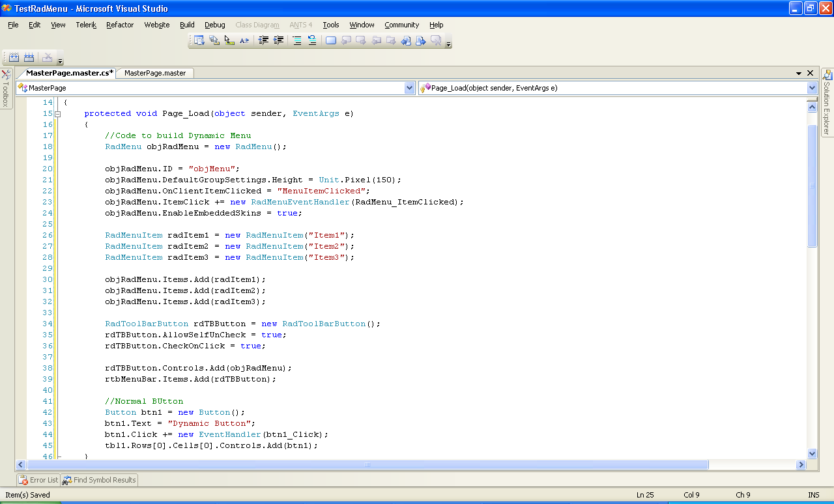Open the Toolbox side panel

(x=5, y=89)
